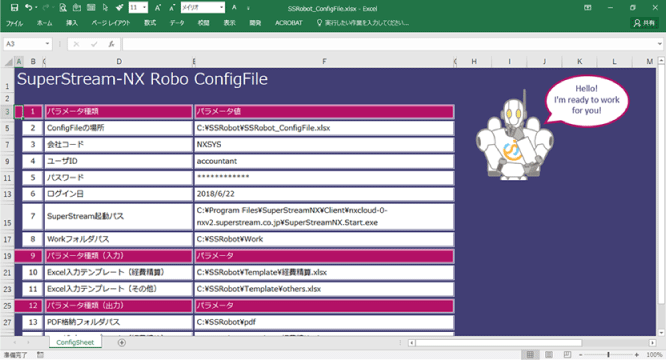Screen dimensions: 666x360
Task: Click the cell containing NXSYS
Action: point(324,145)
